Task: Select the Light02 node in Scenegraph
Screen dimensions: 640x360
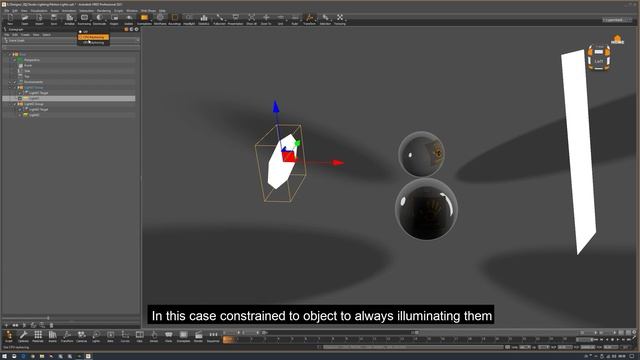Action: click(34, 115)
